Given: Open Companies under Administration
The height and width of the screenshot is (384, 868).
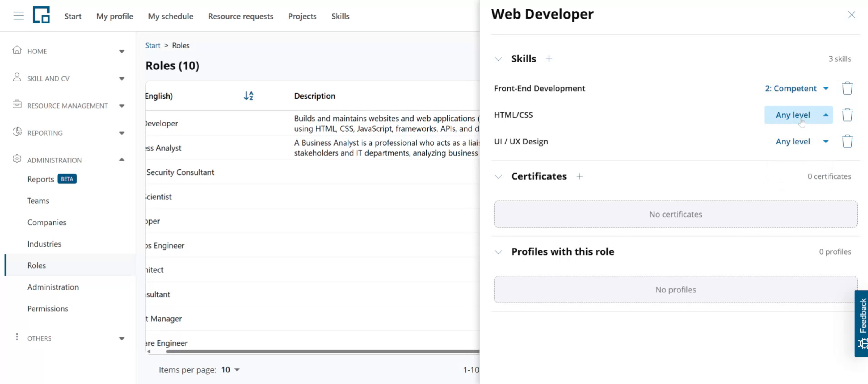Looking at the screenshot, I should coord(47,222).
